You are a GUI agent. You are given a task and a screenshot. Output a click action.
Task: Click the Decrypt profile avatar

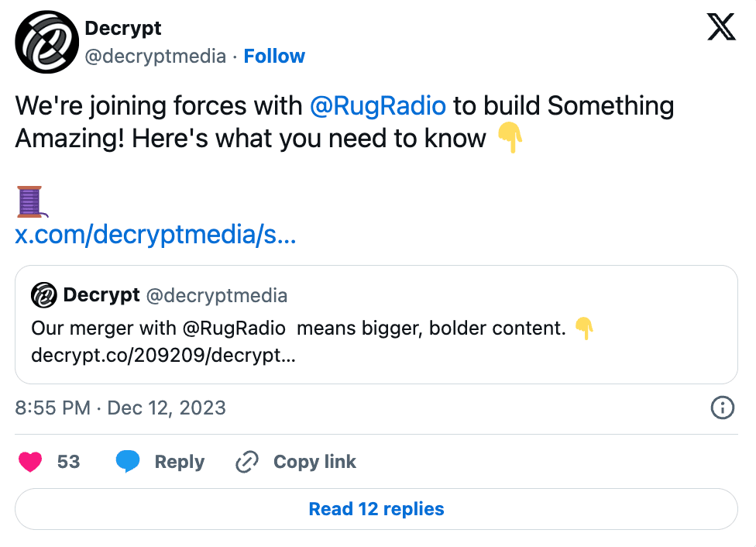tap(47, 42)
